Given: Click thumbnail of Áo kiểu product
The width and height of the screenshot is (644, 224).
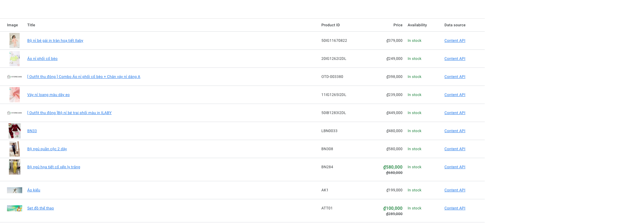Looking at the screenshot, I should click(15, 190).
